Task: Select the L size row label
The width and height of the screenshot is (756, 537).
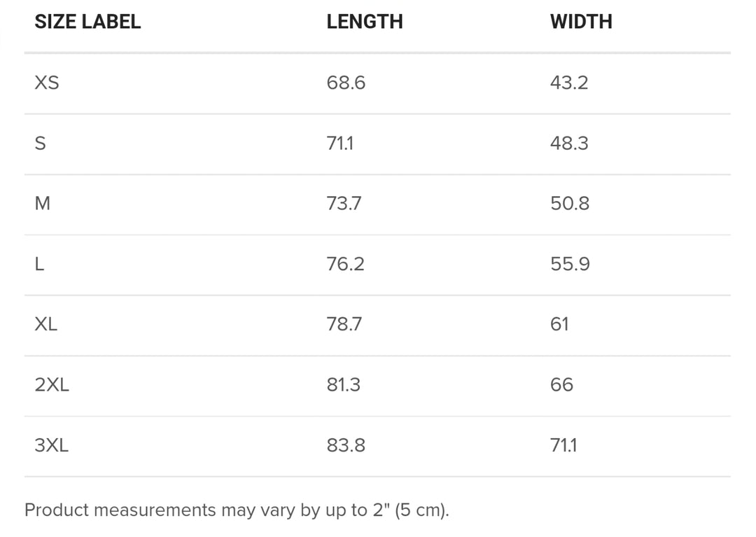Action: [x=39, y=264]
